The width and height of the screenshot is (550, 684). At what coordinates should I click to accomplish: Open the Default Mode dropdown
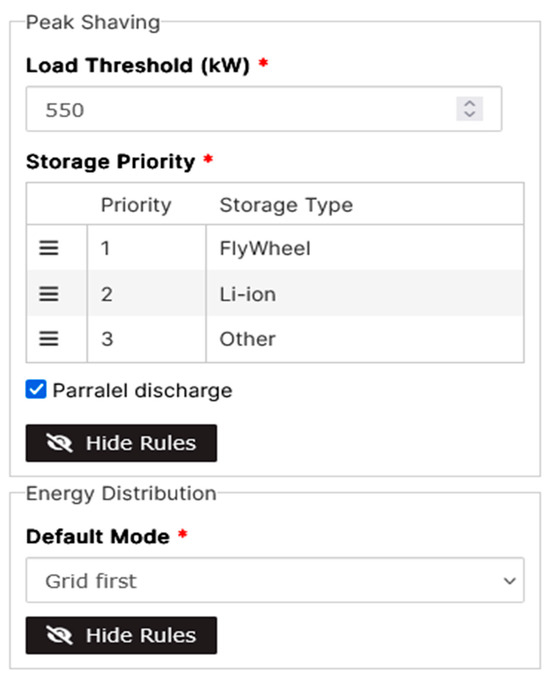(275, 580)
